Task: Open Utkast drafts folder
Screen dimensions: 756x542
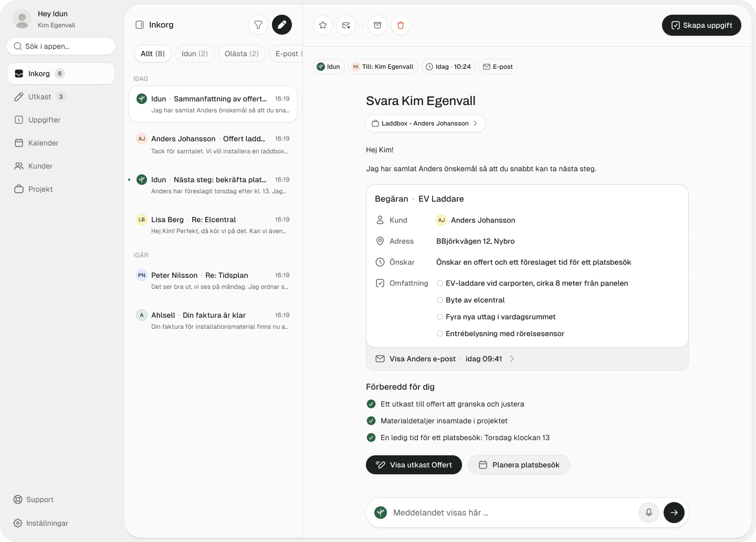Action: pos(61,97)
